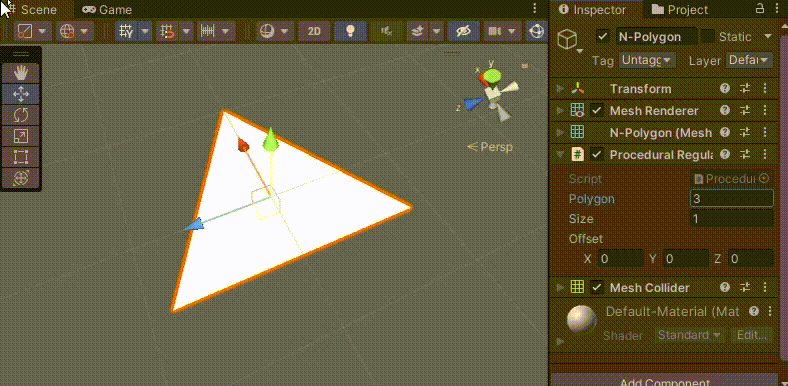This screenshot has width=788, height=386.
Task: Toggle grid visibility on Y axis
Action: click(x=126, y=31)
